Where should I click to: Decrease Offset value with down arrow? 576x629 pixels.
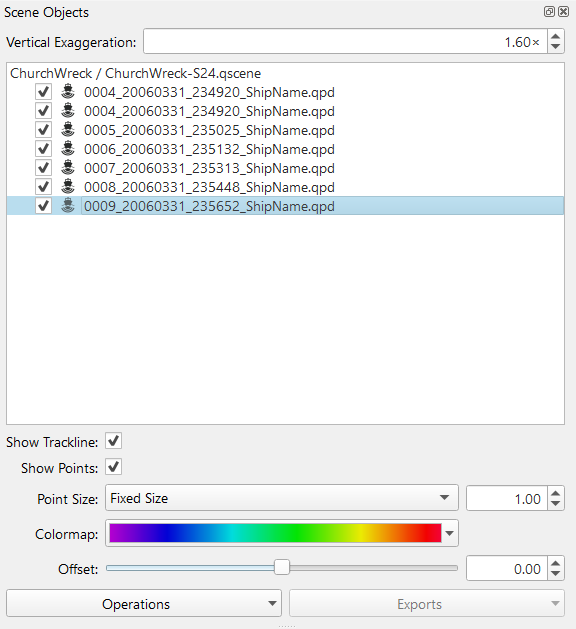(x=556, y=573)
